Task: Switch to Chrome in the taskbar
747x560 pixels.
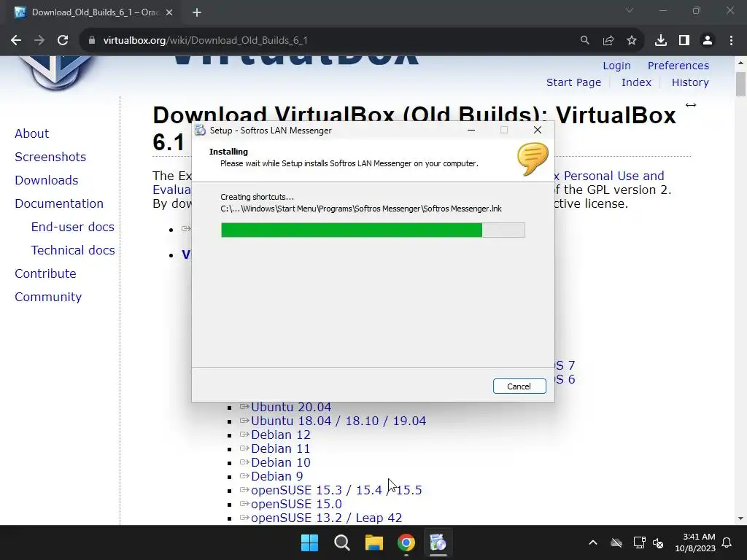Action: coord(406,542)
